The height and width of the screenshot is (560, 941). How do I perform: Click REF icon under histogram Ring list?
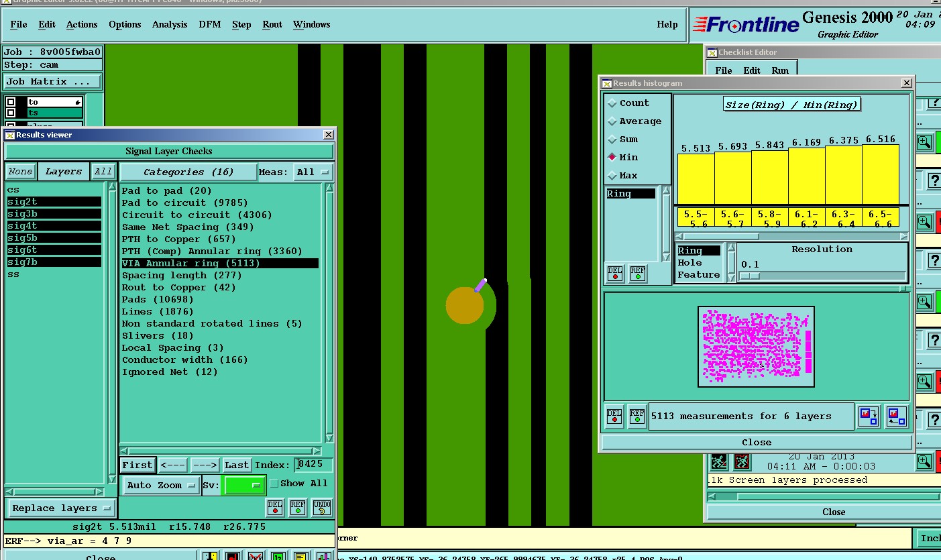coord(638,273)
